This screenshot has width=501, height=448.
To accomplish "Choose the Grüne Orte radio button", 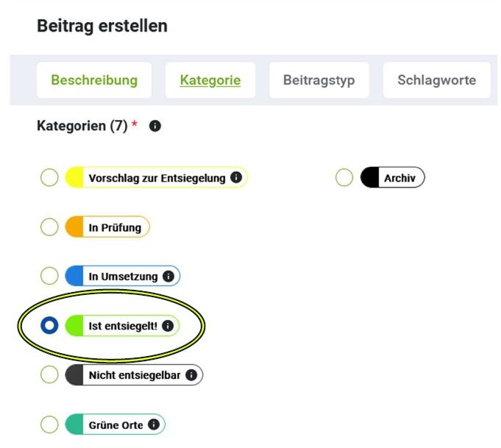I will (x=49, y=424).
